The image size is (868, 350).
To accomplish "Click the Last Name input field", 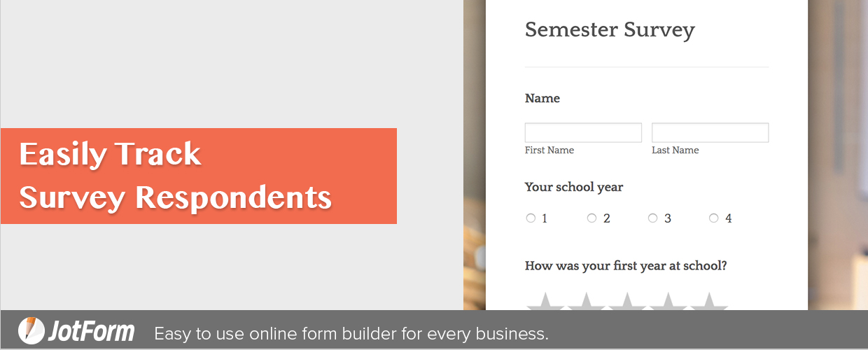I will [x=710, y=133].
